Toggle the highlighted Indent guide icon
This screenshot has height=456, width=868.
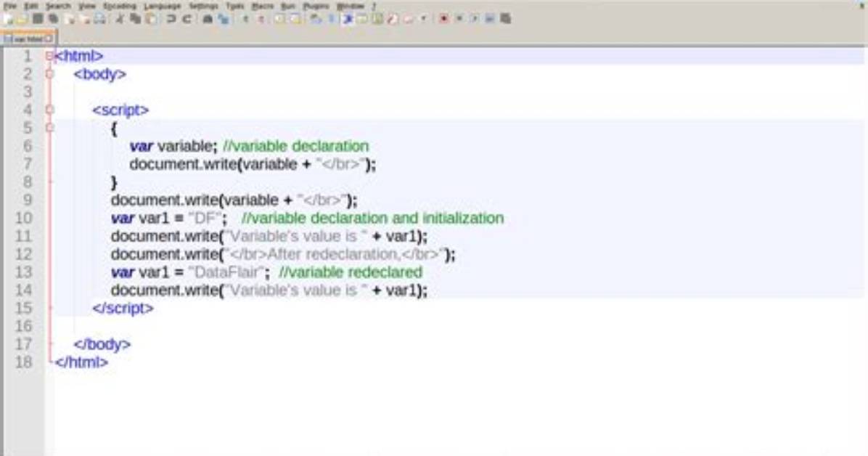[x=348, y=19]
